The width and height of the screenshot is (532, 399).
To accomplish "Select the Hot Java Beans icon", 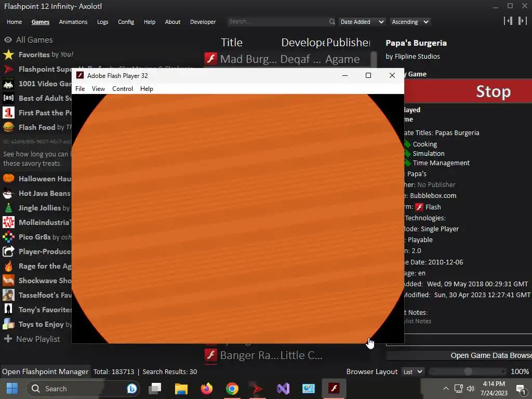I will click(8, 193).
